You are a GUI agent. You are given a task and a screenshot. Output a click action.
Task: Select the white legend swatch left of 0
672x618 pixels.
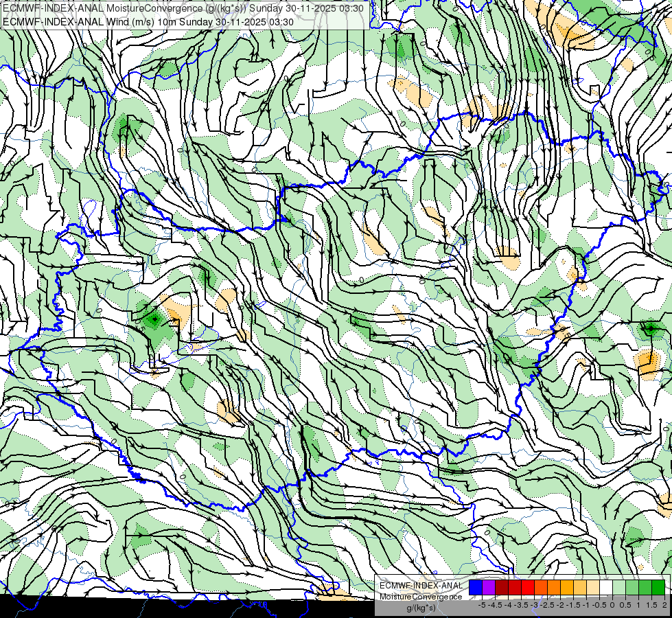[606, 588]
